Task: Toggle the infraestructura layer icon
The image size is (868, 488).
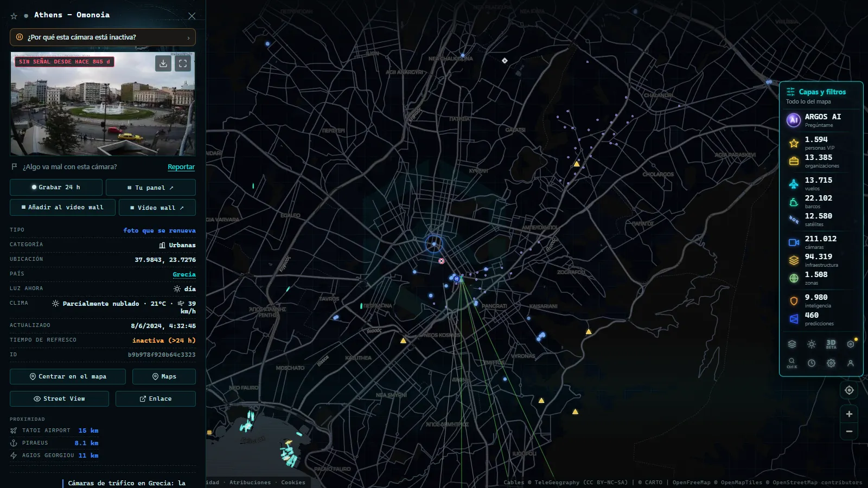Action: (794, 260)
